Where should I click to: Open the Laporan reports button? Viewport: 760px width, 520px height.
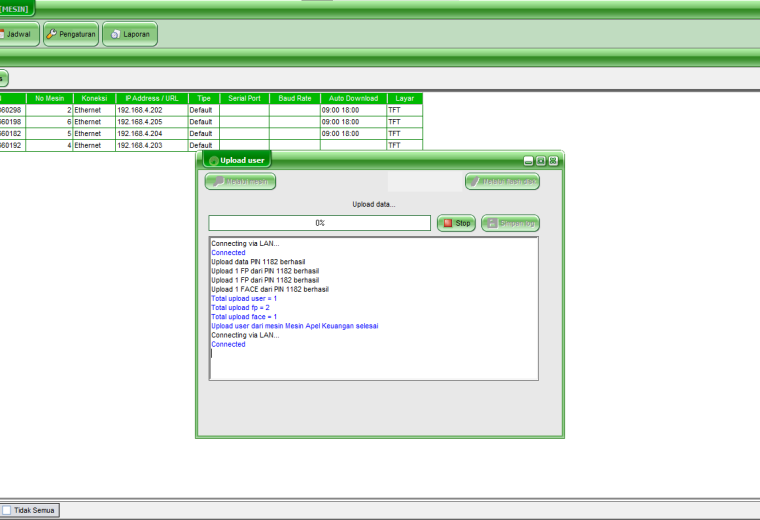(130, 34)
